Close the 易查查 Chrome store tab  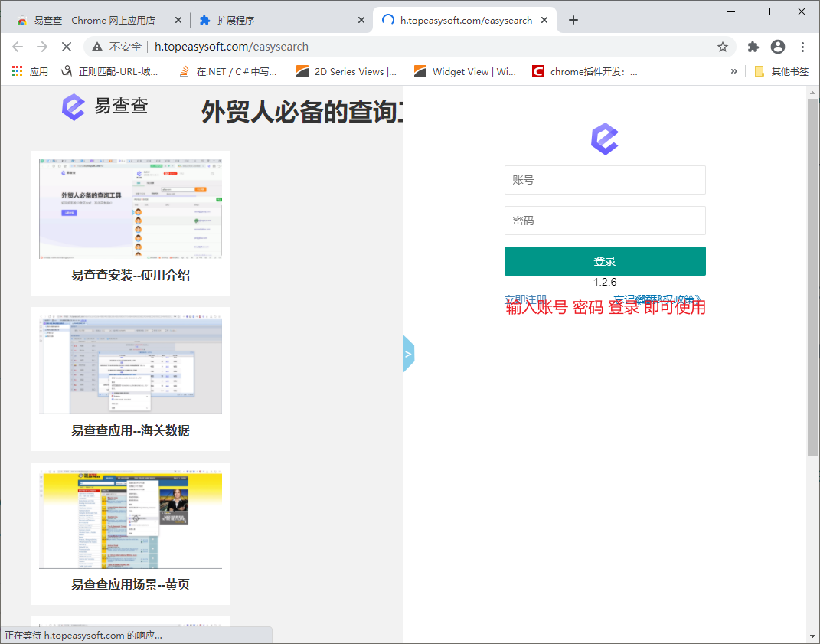point(178,20)
